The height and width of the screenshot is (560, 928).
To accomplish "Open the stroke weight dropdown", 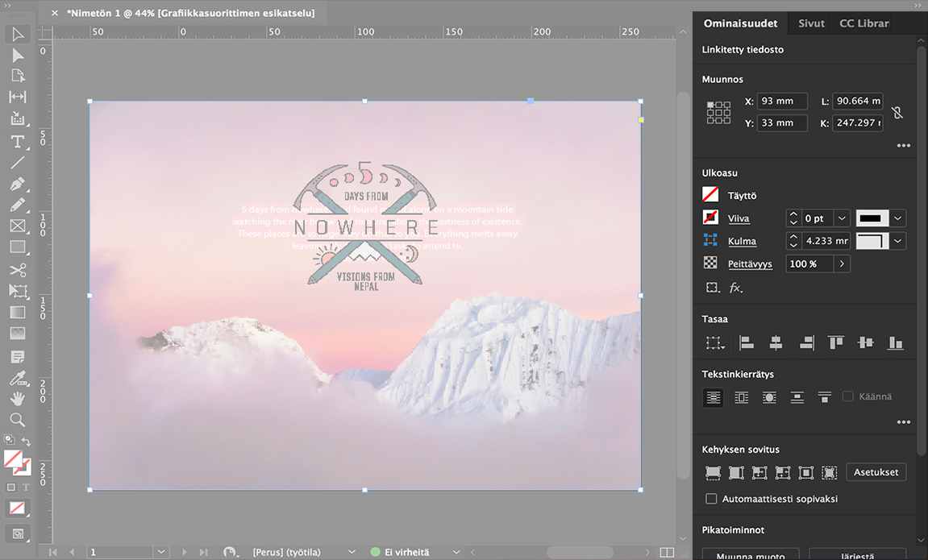I will pyautogui.click(x=842, y=218).
